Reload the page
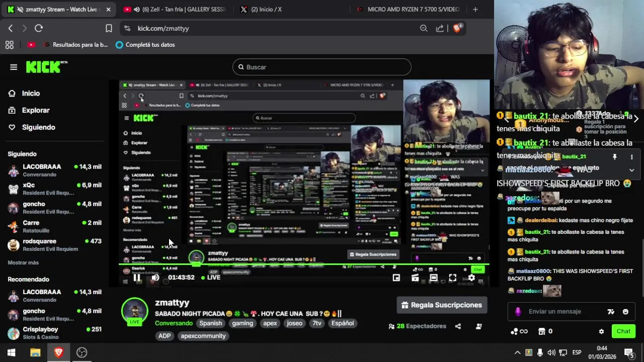 tap(39, 29)
